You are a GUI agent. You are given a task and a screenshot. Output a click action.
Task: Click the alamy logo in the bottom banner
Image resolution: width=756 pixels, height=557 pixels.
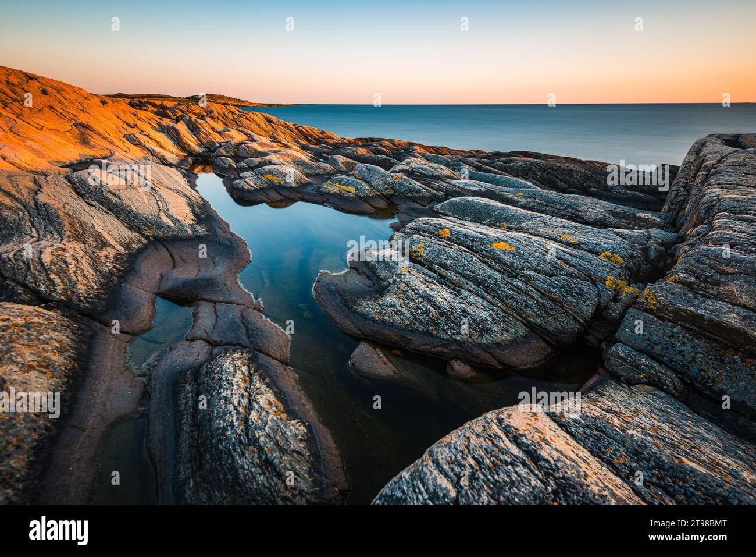click(x=59, y=531)
